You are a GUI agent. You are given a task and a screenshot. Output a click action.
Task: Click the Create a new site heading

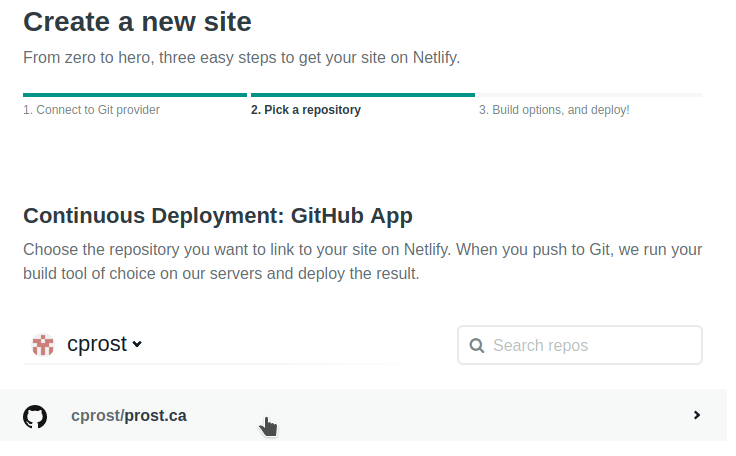(x=138, y=22)
